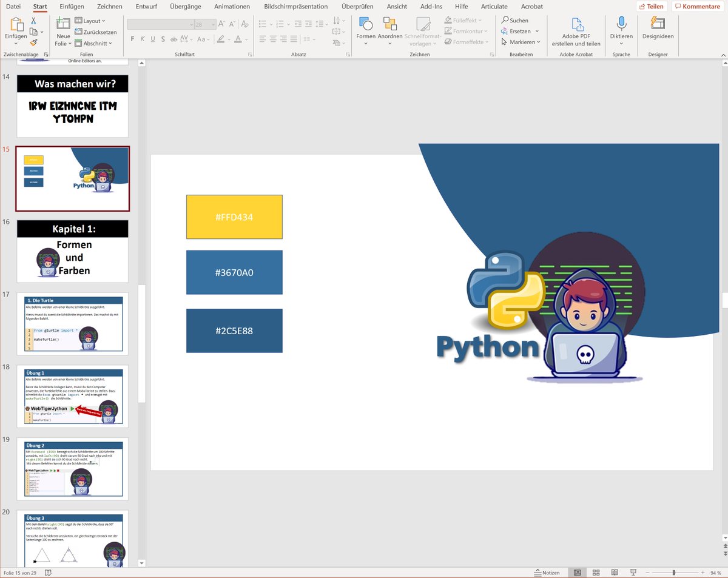Image resolution: width=728 pixels, height=578 pixels.
Task: Click the Format übertragen paintbrush icon
Action: (x=34, y=42)
